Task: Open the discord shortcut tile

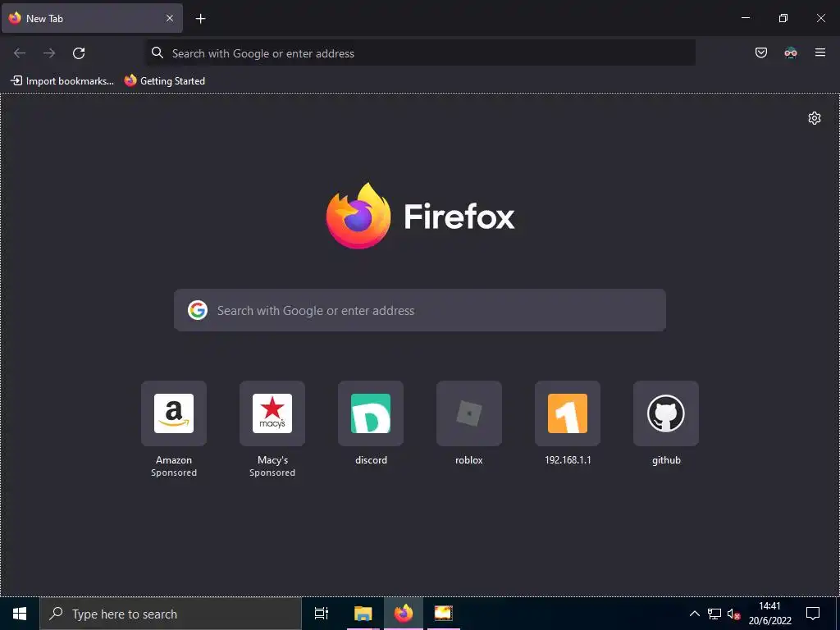Action: (x=371, y=413)
